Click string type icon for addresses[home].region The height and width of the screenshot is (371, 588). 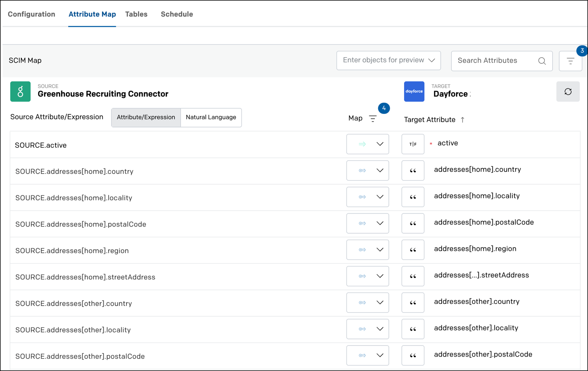[x=413, y=250]
